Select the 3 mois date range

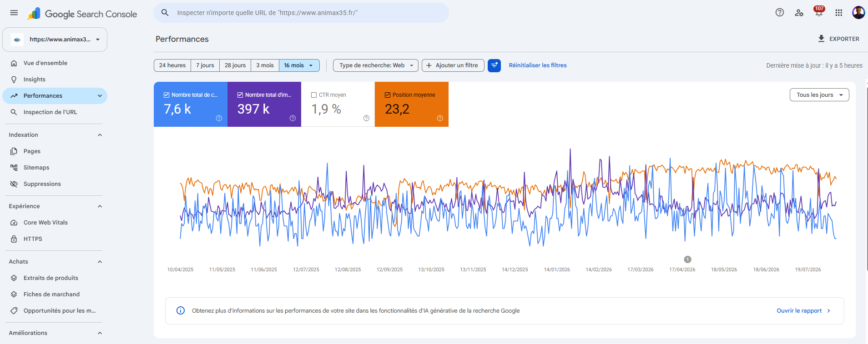pyautogui.click(x=265, y=65)
